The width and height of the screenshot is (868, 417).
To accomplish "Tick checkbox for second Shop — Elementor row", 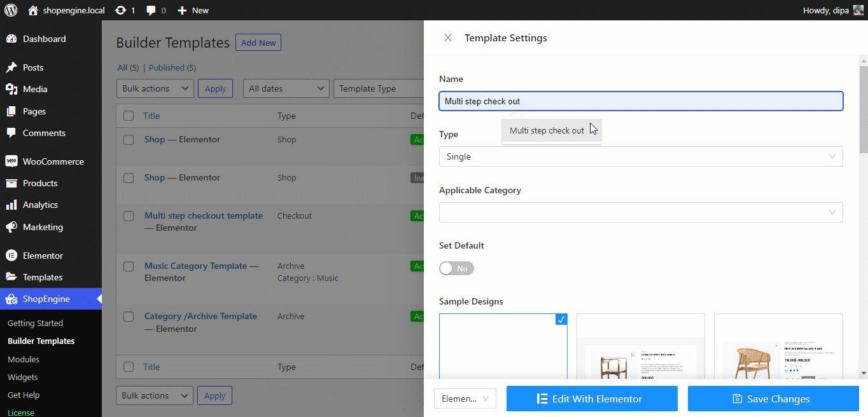I will pyautogui.click(x=129, y=178).
